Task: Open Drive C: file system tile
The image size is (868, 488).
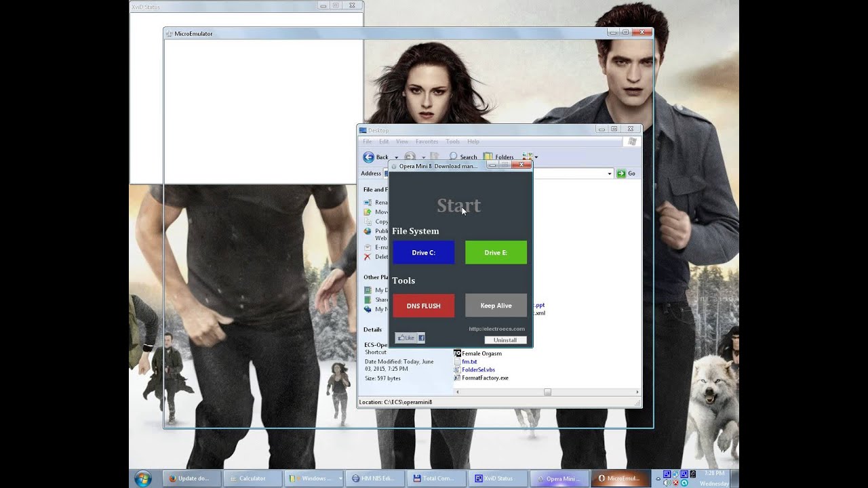Action: 424,253
